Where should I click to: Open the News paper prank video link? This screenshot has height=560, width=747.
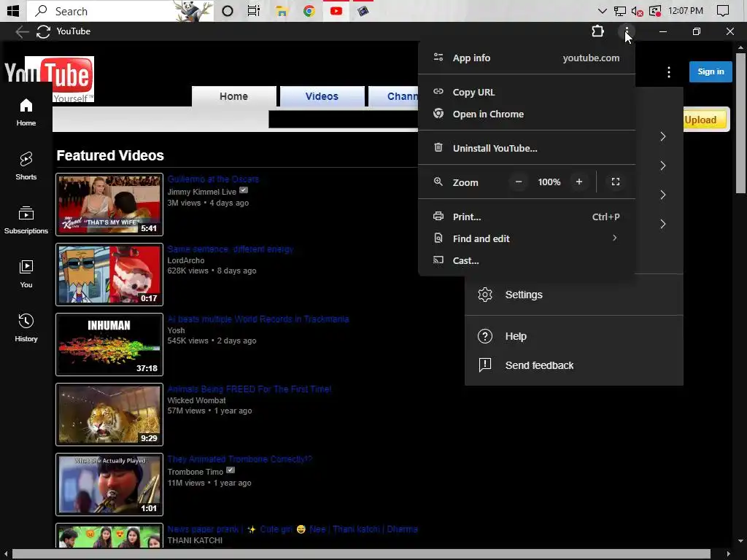click(x=293, y=529)
